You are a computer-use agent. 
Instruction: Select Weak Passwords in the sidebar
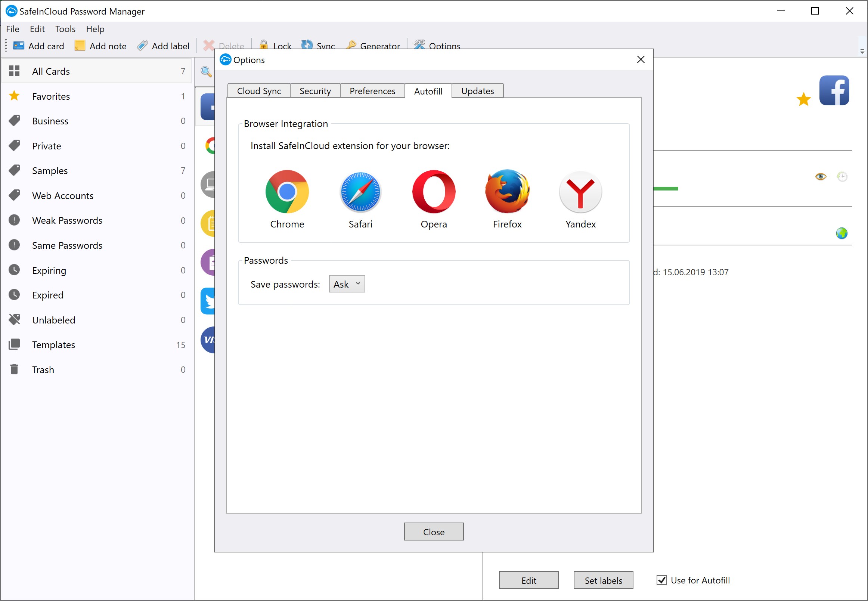tap(67, 220)
